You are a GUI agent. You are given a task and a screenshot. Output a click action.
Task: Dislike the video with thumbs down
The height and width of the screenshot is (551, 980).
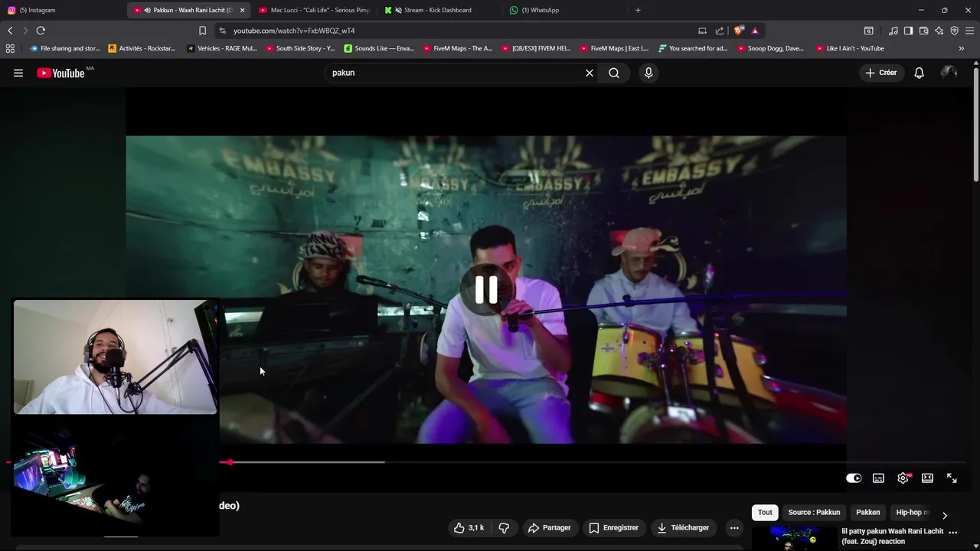coord(504,527)
